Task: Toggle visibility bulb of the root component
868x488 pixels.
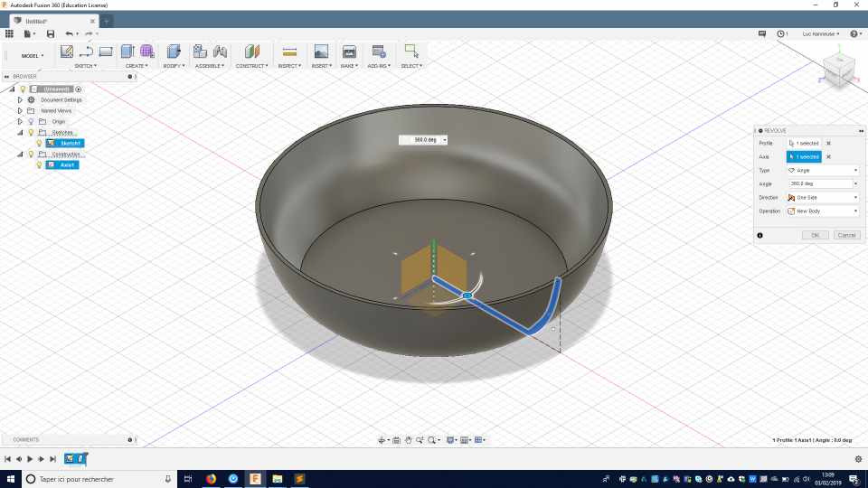Action: (x=23, y=89)
